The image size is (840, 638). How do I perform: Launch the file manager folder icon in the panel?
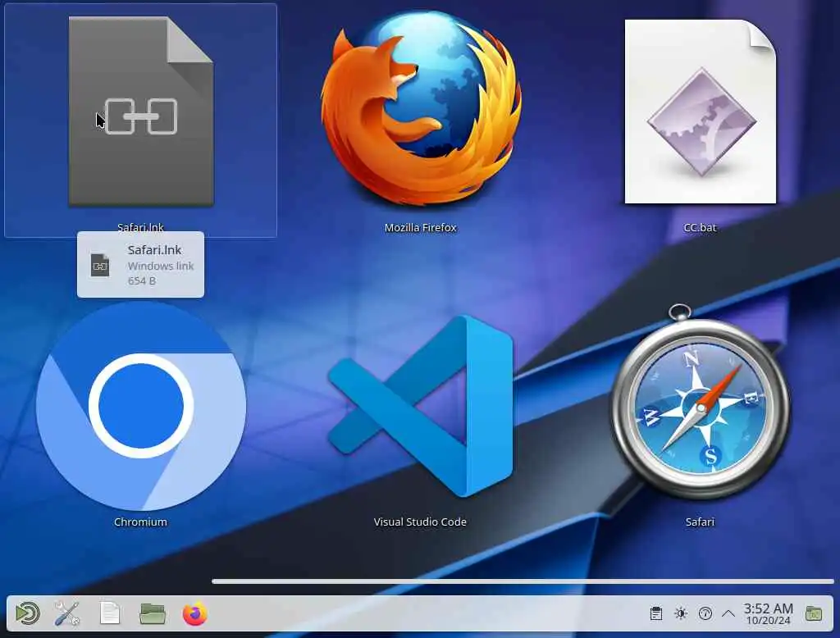(152, 613)
